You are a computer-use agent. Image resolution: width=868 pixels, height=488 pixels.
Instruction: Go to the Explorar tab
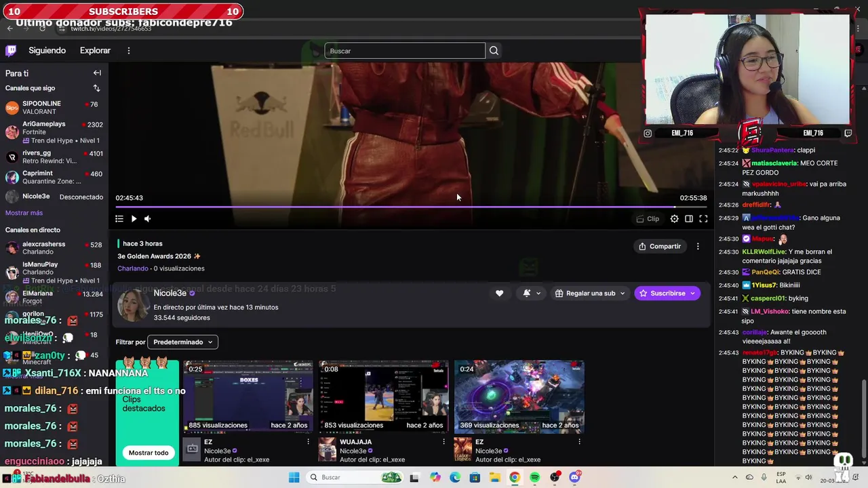(x=95, y=50)
